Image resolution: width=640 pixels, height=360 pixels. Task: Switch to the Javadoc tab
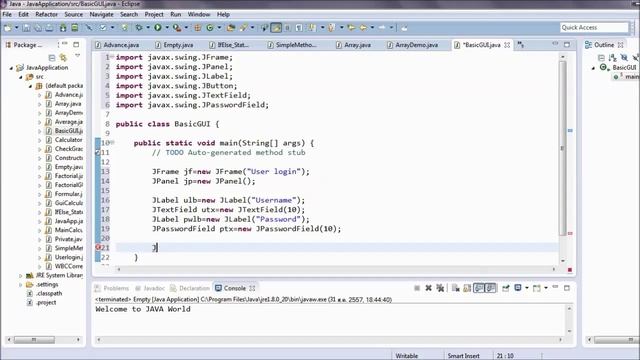150,288
